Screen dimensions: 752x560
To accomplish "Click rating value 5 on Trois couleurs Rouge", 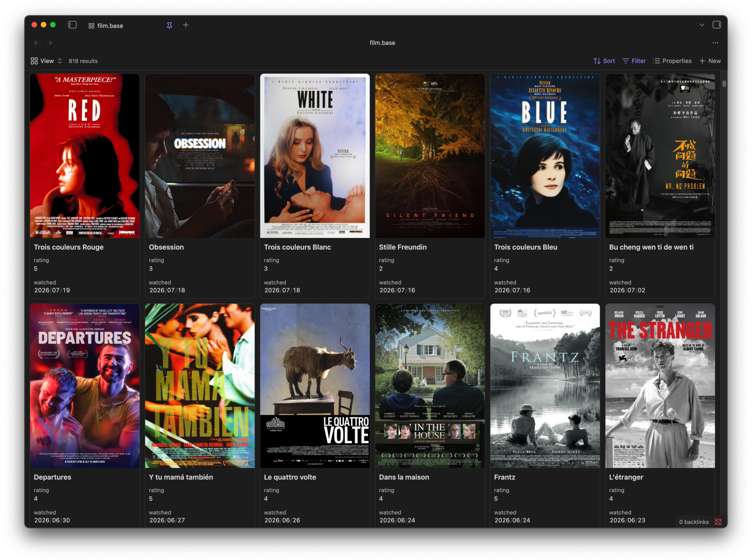I will (36, 268).
